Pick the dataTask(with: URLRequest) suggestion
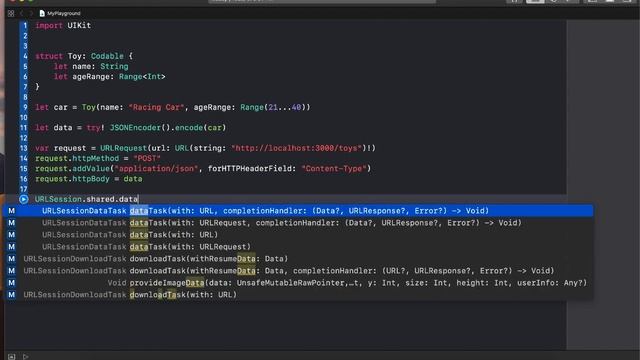 [298, 247]
